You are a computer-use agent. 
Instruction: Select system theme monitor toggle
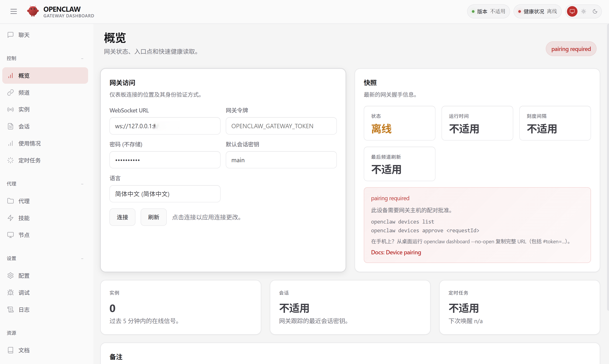click(x=572, y=11)
